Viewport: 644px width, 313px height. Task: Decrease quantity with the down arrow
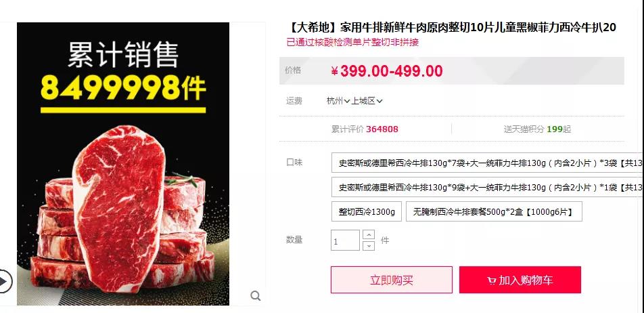[x=369, y=245]
